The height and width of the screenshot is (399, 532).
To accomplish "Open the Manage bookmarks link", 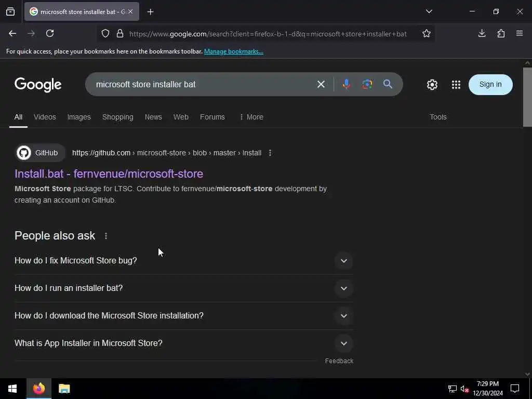I will (x=233, y=51).
